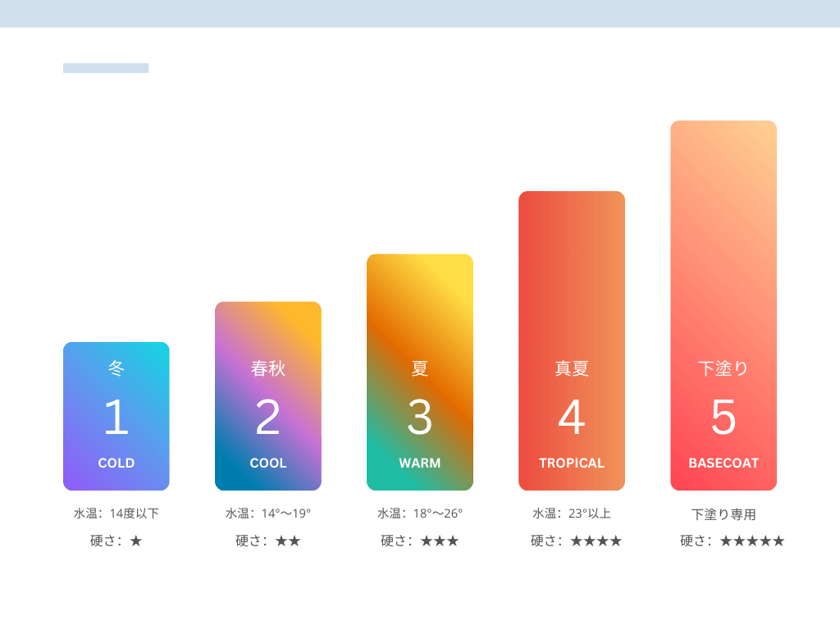Click the light blue top header band
Image resolution: width=840 pixels, height=630 pixels.
click(x=420, y=13)
